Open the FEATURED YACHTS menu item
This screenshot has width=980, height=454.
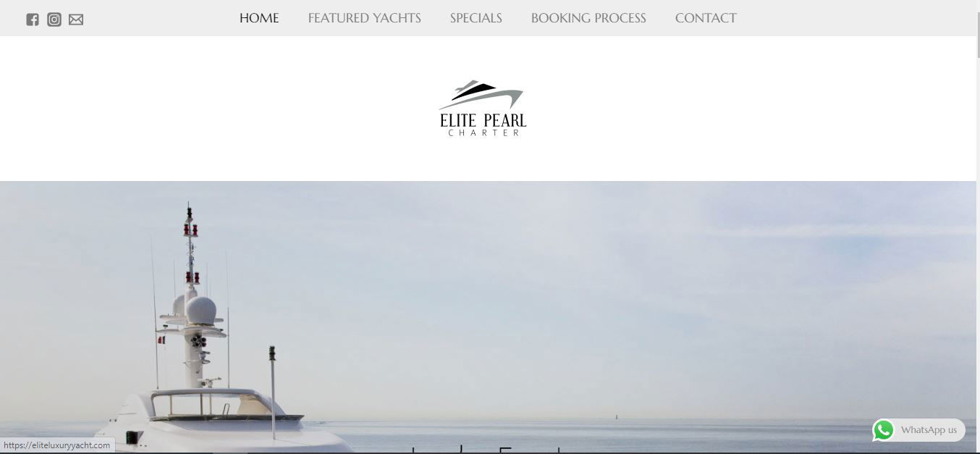(x=364, y=18)
